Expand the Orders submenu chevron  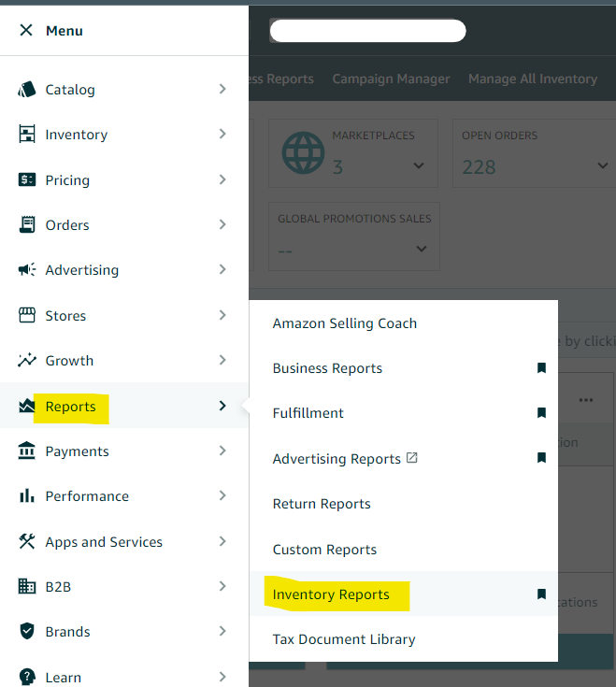222,224
